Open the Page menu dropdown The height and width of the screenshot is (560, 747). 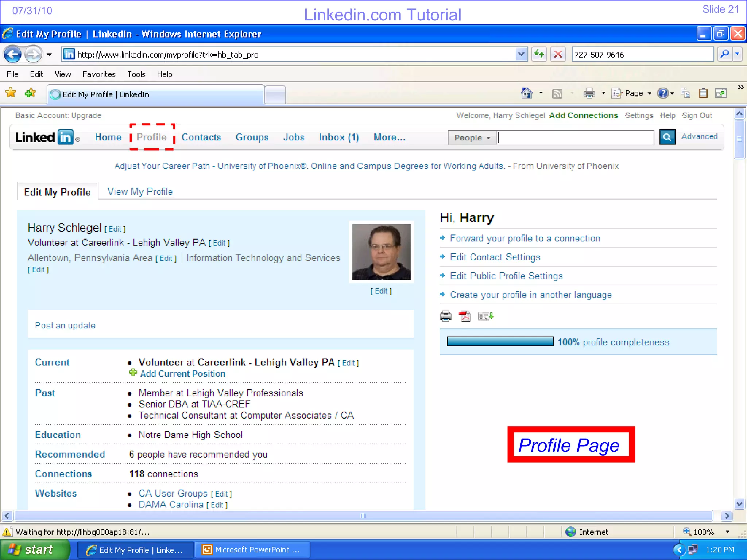(632, 93)
